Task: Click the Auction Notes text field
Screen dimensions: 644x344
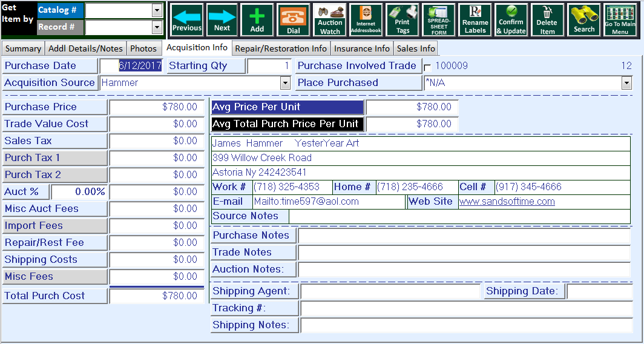Action: (x=464, y=270)
